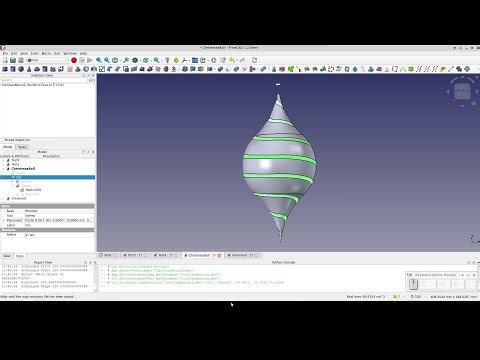Click the open folder icon in toolbar
This screenshot has height=360, width=480.
pyautogui.click(x=195, y=60)
